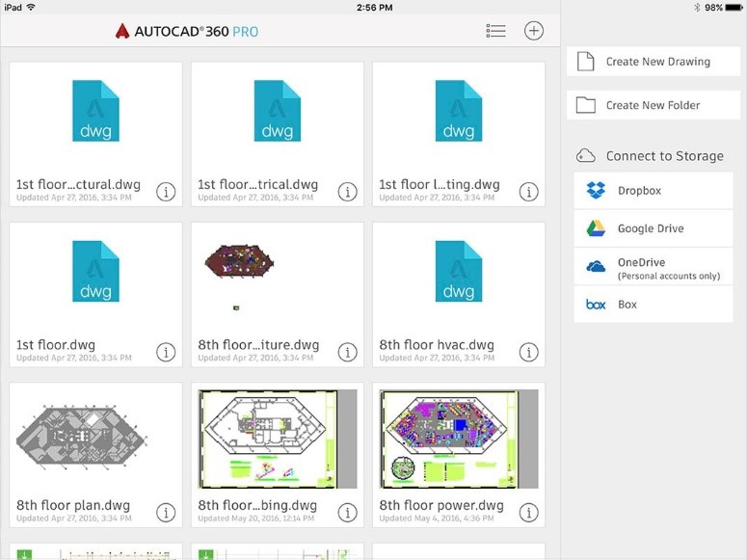This screenshot has width=747, height=560.
Task: Click 'Updated May 4, 2016, 4:36 PM' text
Action: tap(437, 518)
